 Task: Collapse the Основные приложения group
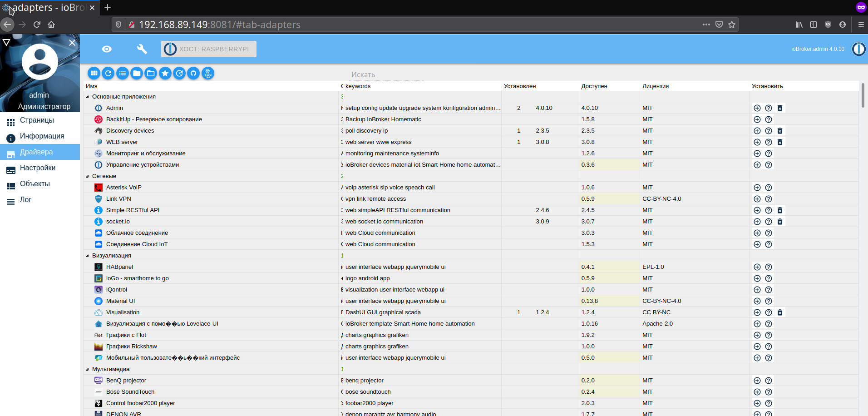(x=88, y=97)
